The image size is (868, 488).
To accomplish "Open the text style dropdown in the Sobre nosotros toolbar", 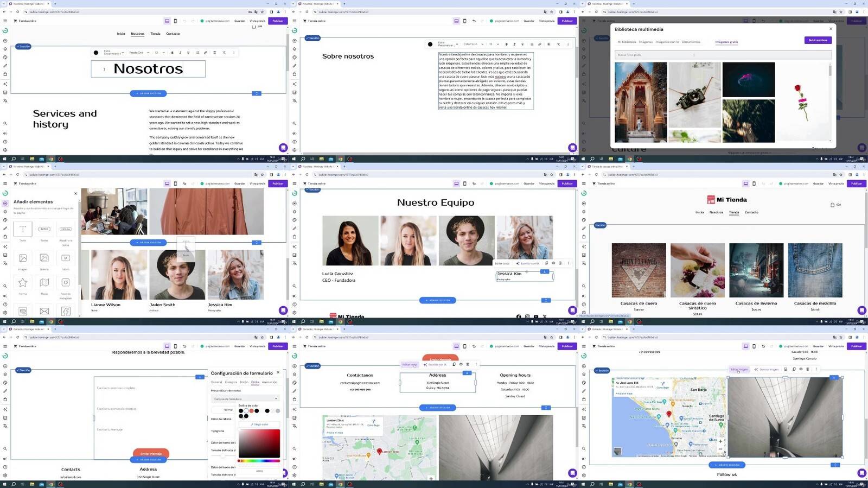I will 448,44.
